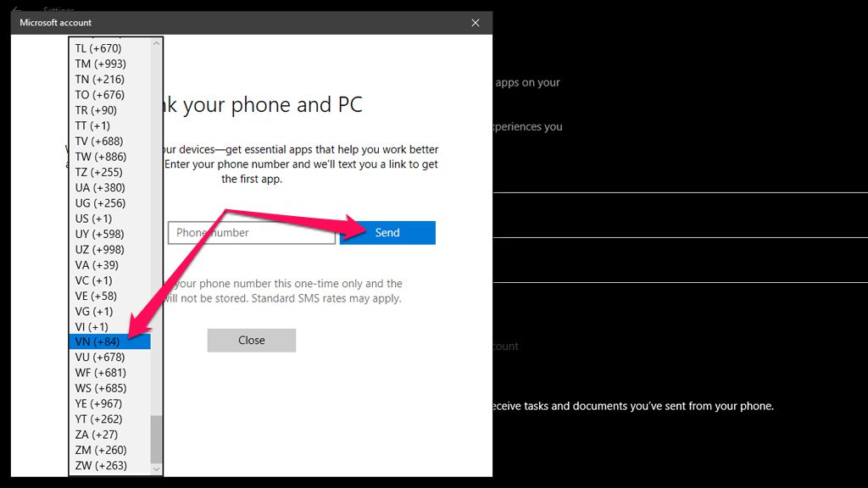Pick VA (+39) country code
Image resolution: width=868 pixels, height=488 pixels.
(x=109, y=265)
